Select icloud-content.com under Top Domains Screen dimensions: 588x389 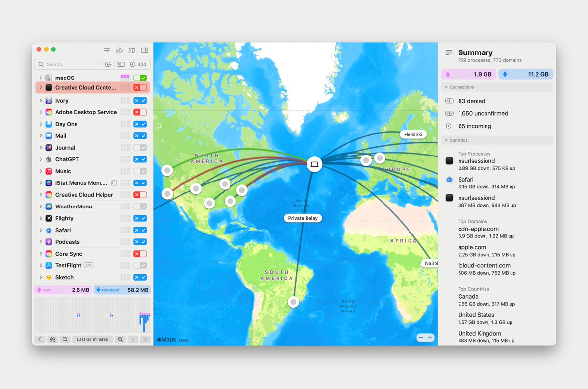coord(484,265)
